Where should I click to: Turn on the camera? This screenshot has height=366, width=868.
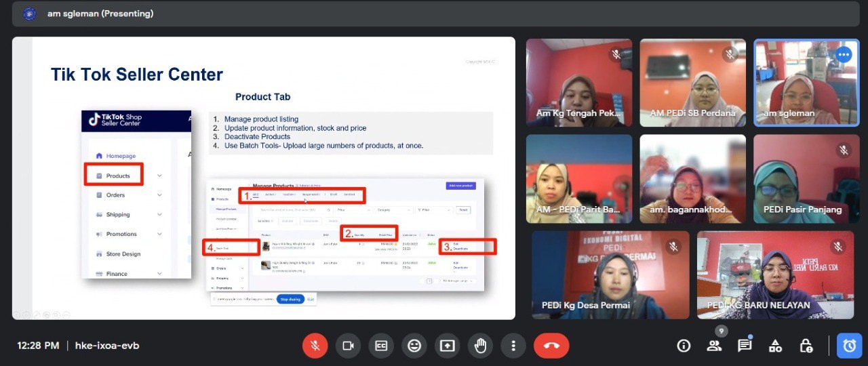[348, 346]
